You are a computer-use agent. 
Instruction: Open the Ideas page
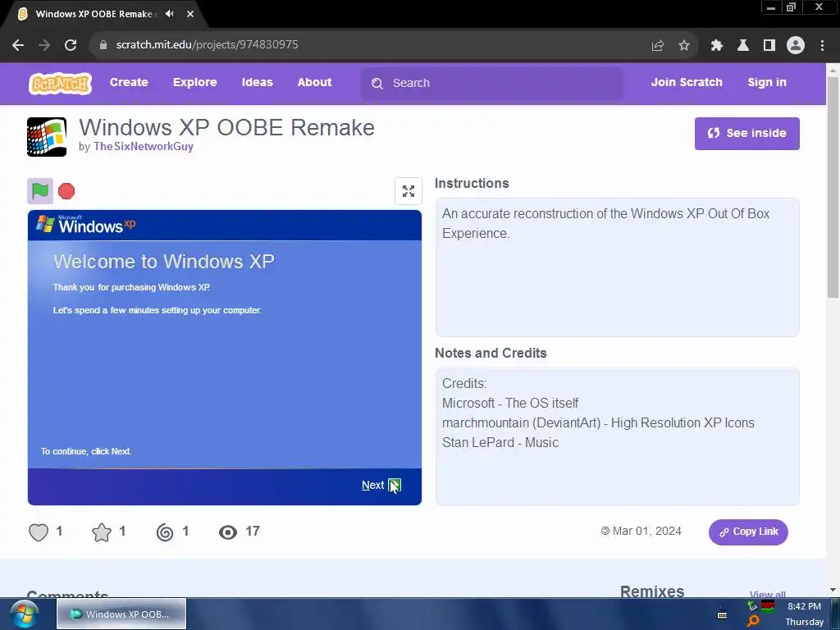point(257,83)
